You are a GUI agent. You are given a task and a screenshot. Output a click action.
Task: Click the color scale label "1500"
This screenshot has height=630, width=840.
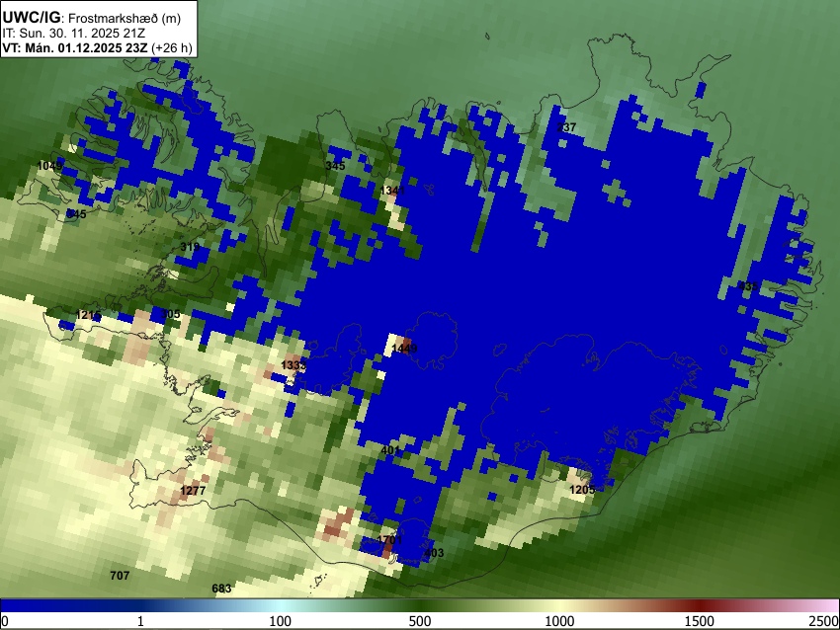(x=700, y=621)
